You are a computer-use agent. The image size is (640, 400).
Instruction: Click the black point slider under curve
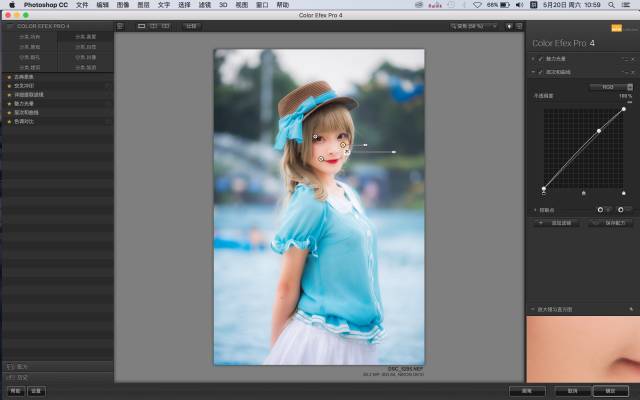tap(544, 193)
